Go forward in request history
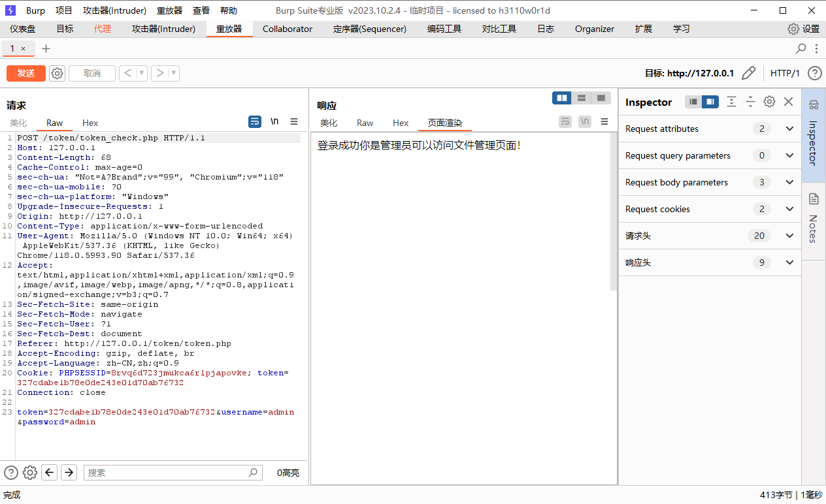Screen dimensions: 826x504 coord(159,73)
